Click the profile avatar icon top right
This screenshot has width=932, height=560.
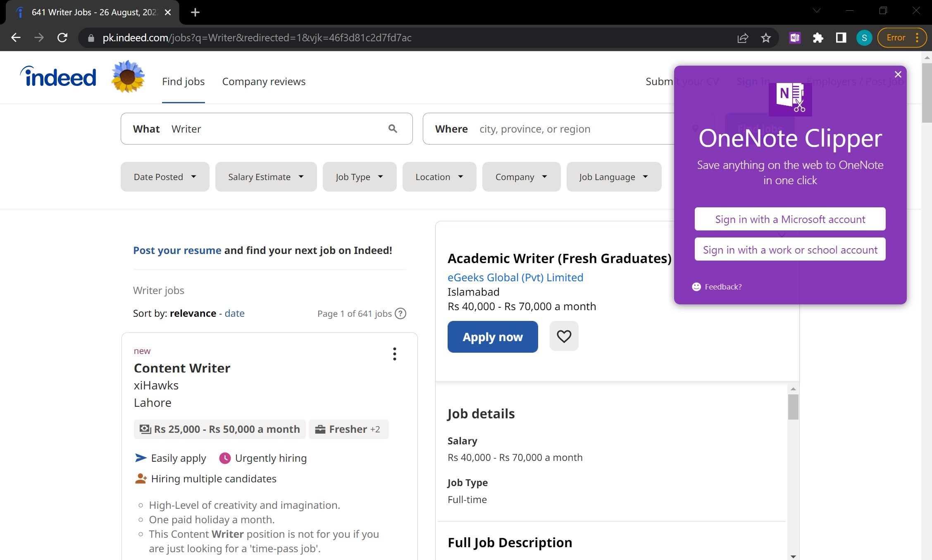coord(863,38)
